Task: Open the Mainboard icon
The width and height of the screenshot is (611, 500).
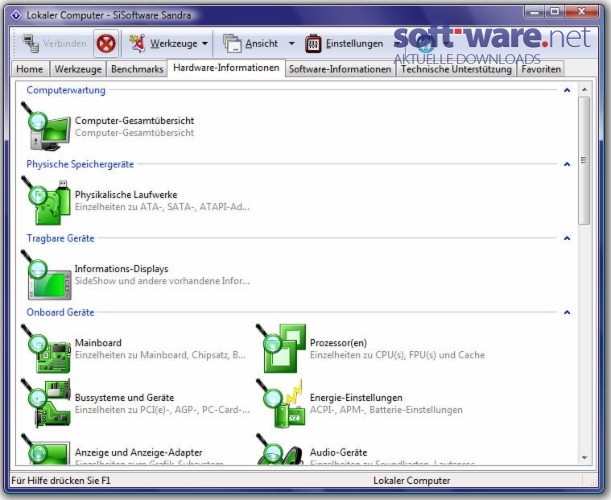Action: (46, 349)
